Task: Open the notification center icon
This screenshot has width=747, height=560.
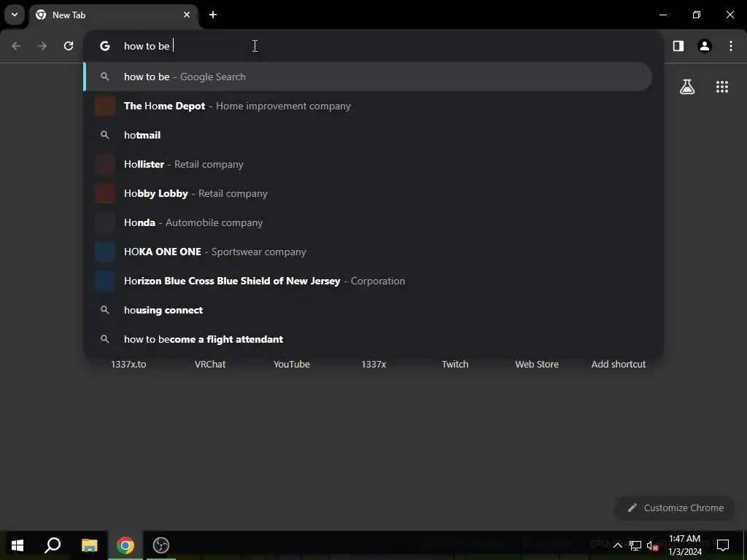Action: [x=723, y=545]
